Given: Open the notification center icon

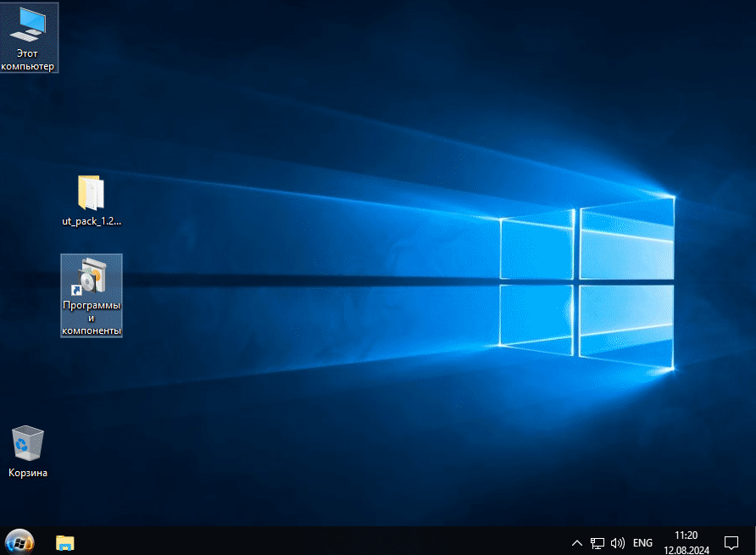Looking at the screenshot, I should [x=731, y=542].
